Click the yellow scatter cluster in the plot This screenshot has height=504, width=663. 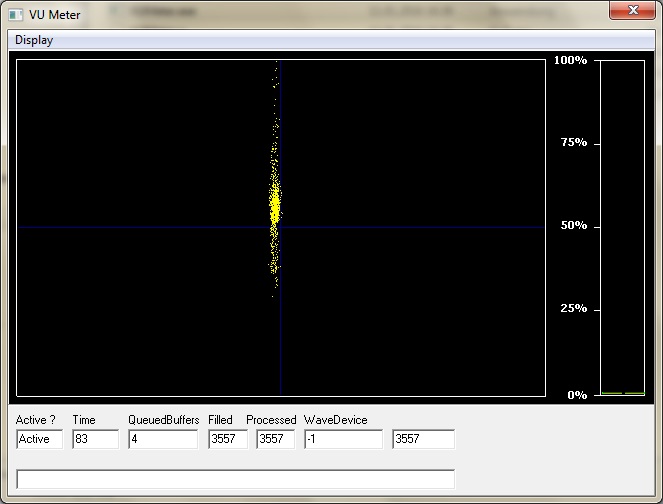pyautogui.click(x=275, y=205)
